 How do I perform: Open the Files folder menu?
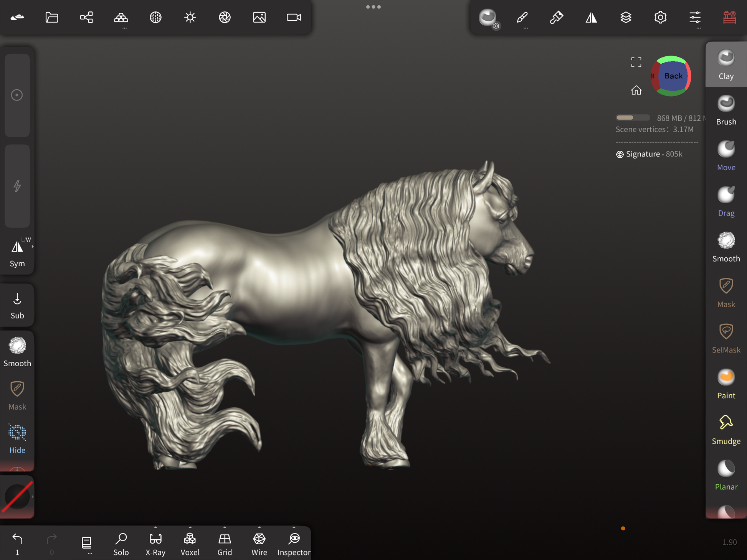pos(52,17)
